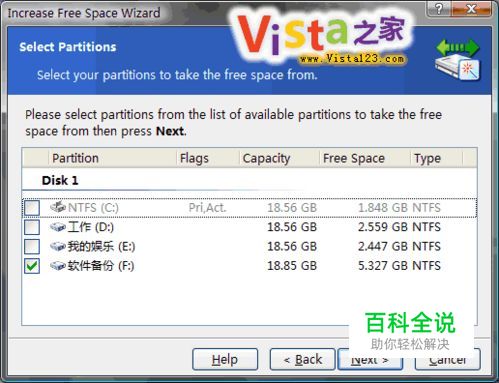Proceed with the Next button

[370, 359]
